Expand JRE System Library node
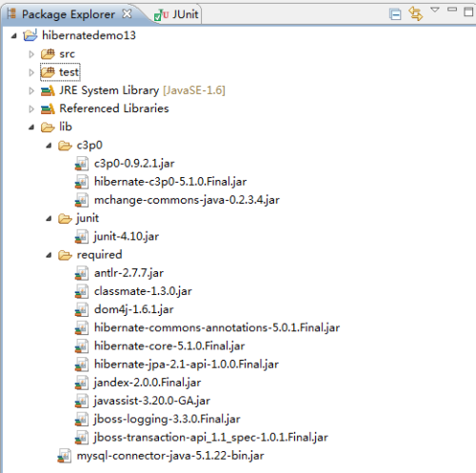Image resolution: width=476 pixels, height=473 pixels. point(31,90)
